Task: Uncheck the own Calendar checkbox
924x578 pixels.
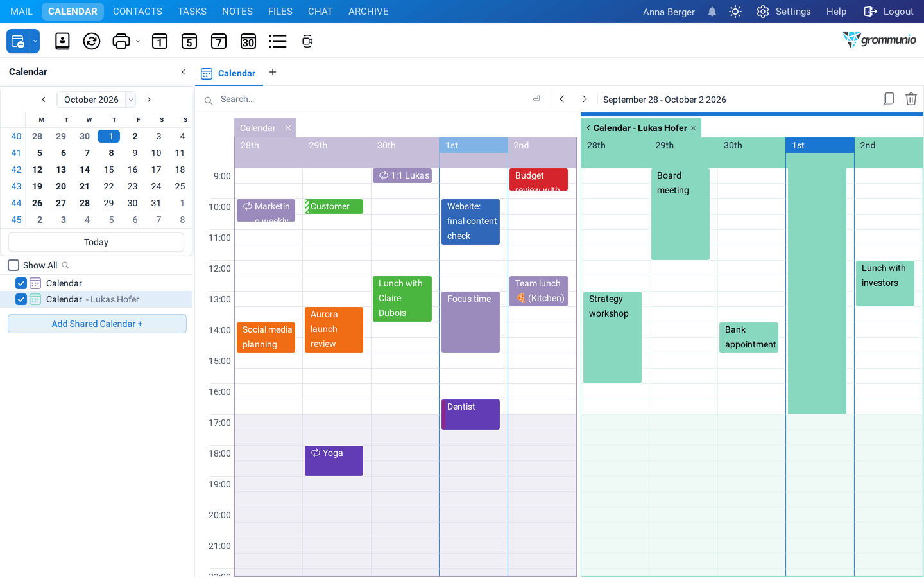Action: pos(21,283)
